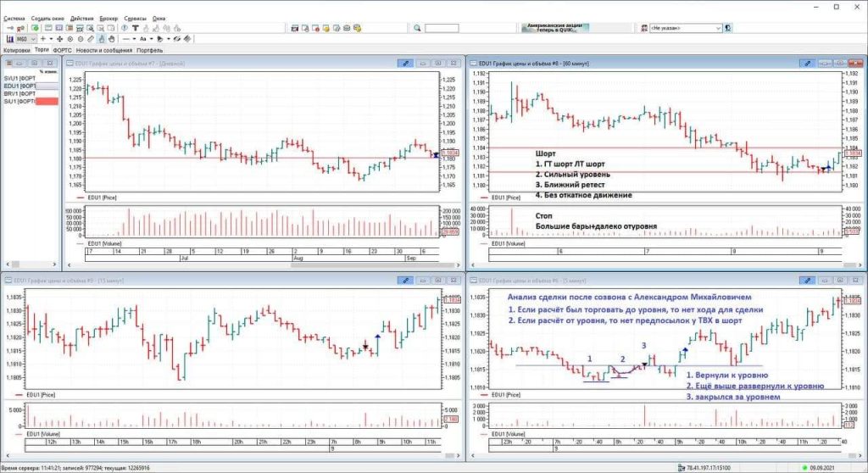
Task: Open the chart window icon with bars
Action: coord(10,39)
